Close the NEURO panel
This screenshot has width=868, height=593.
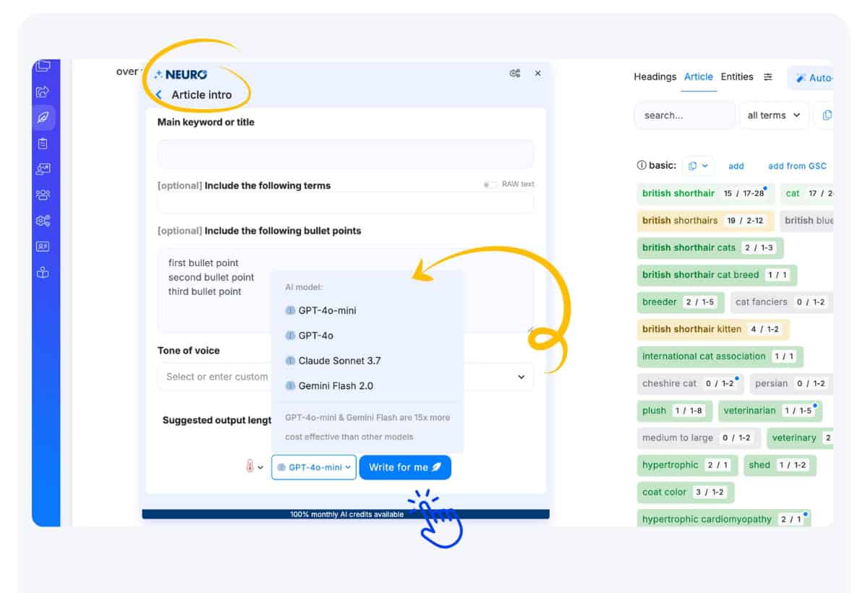pyautogui.click(x=537, y=73)
